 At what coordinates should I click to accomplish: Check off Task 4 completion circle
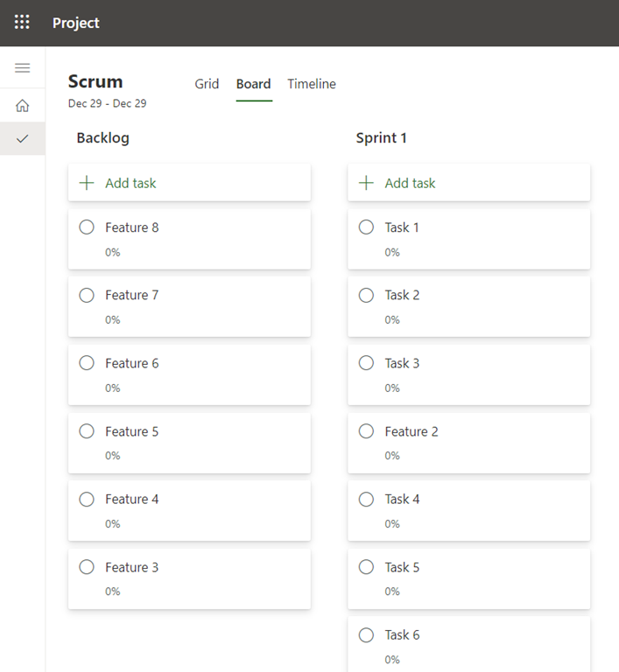tap(366, 500)
